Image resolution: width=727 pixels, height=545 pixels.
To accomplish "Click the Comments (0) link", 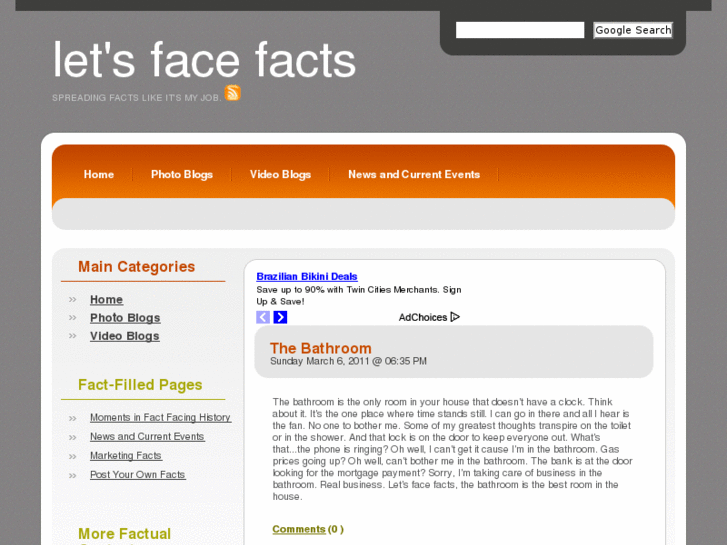I will [308, 529].
